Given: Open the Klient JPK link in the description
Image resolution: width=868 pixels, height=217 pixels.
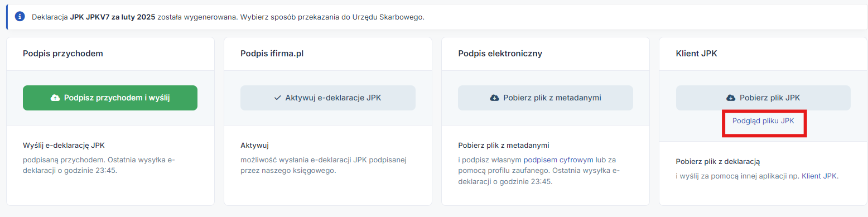Looking at the screenshot, I should click(x=819, y=176).
